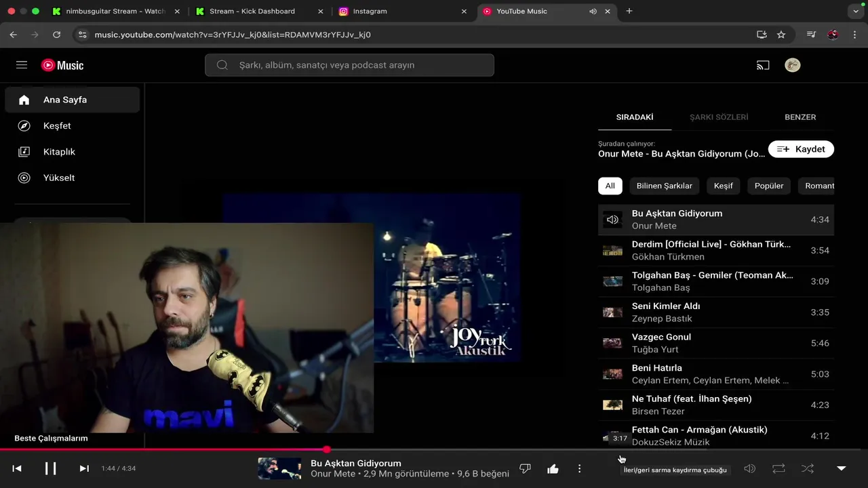Skip to next track
Screen dimensions: 868x488
[84, 468]
